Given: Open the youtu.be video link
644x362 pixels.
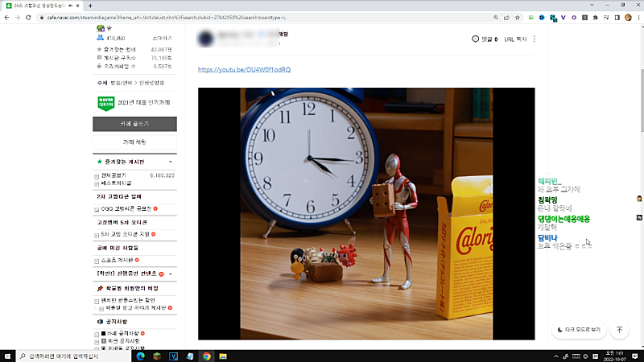Looking at the screenshot, I should tap(244, 70).
